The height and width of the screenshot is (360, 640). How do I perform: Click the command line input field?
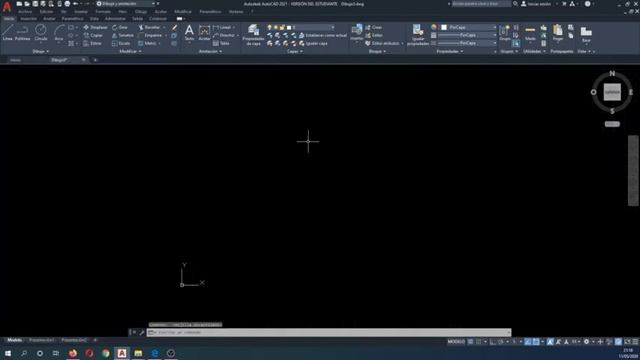329,332
